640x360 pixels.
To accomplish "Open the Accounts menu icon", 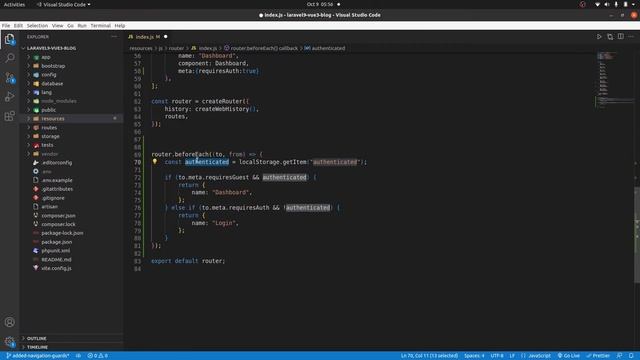I will click(9, 322).
